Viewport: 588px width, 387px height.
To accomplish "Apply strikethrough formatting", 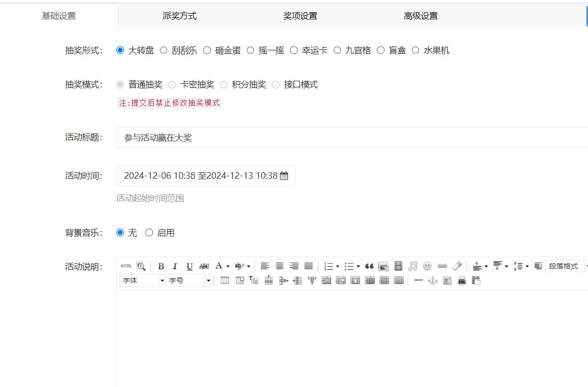I will coord(204,266).
